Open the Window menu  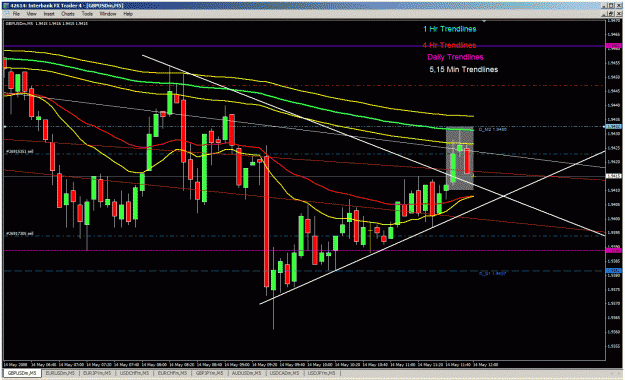[x=108, y=14]
